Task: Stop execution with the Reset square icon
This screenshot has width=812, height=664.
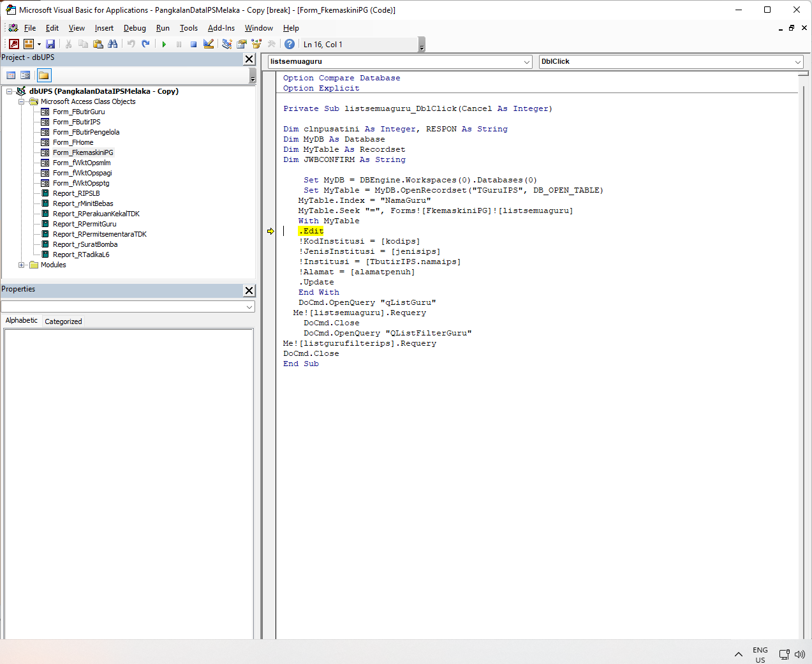Action: [x=193, y=44]
